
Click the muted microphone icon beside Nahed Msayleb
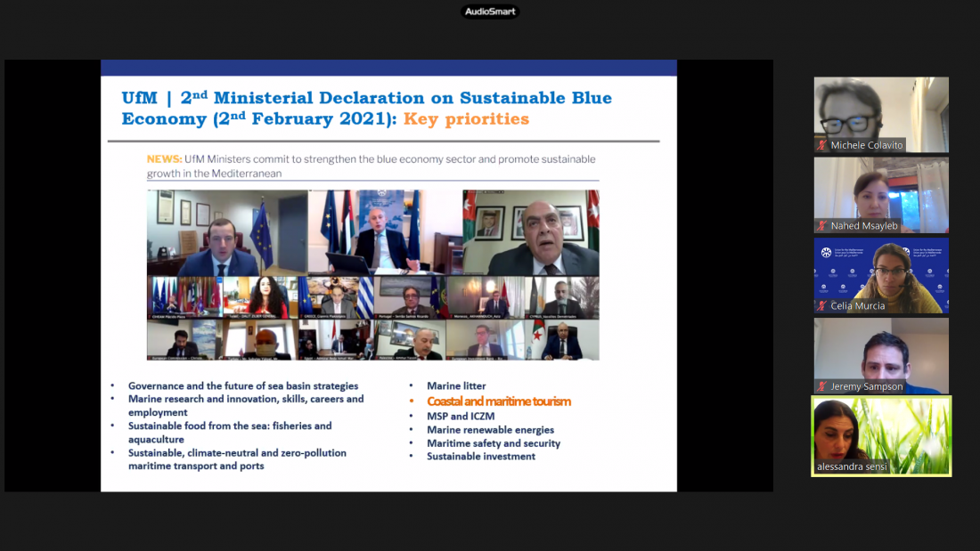[x=822, y=226]
